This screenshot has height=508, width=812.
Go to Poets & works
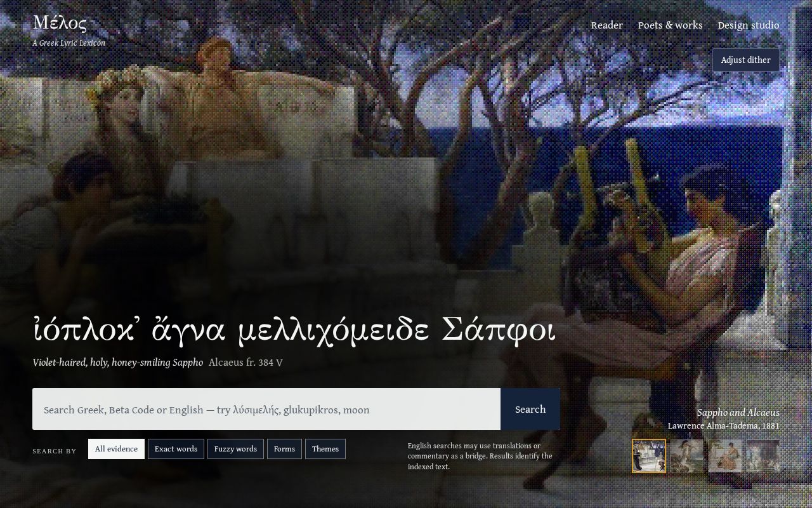[x=670, y=25]
